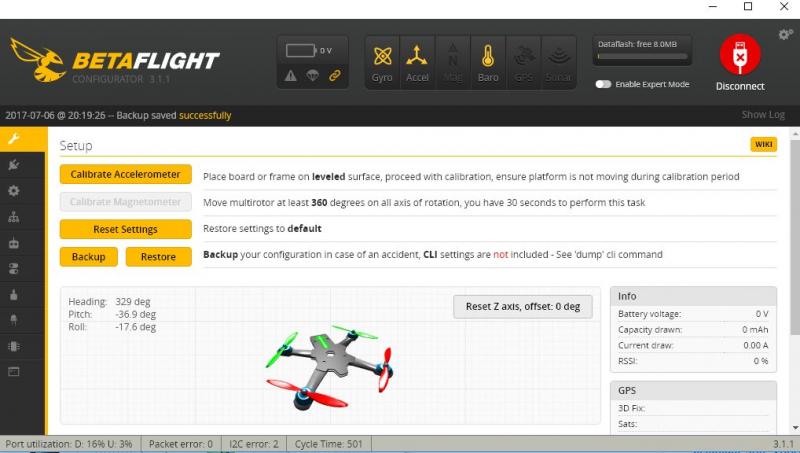
Task: Minimize the application window
Action: tap(713, 6)
